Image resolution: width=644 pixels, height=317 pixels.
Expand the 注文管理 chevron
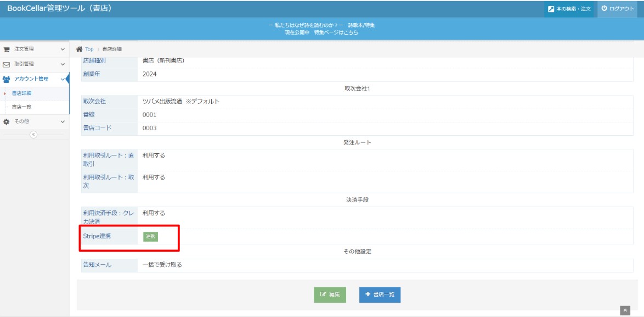click(x=63, y=49)
